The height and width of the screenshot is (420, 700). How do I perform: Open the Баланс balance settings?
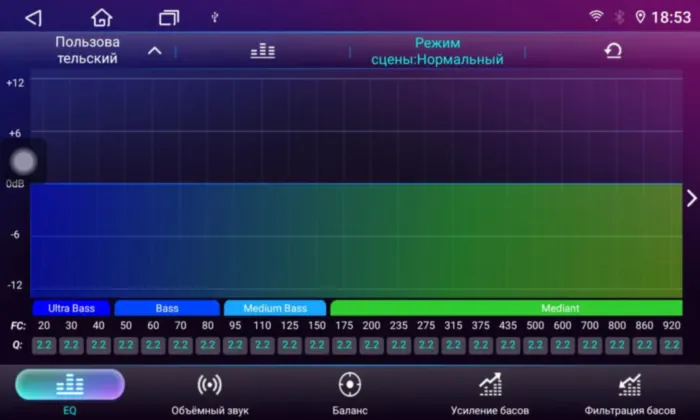[349, 391]
